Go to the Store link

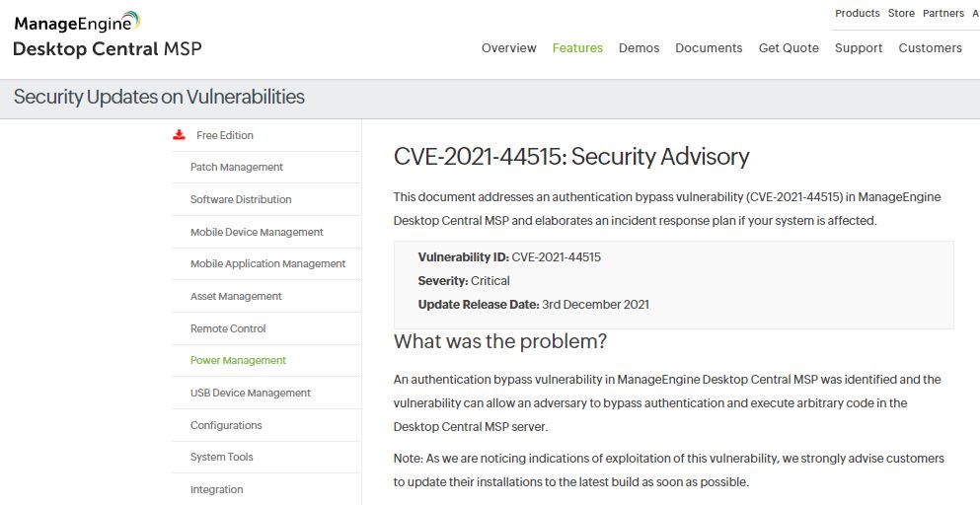[x=901, y=13]
